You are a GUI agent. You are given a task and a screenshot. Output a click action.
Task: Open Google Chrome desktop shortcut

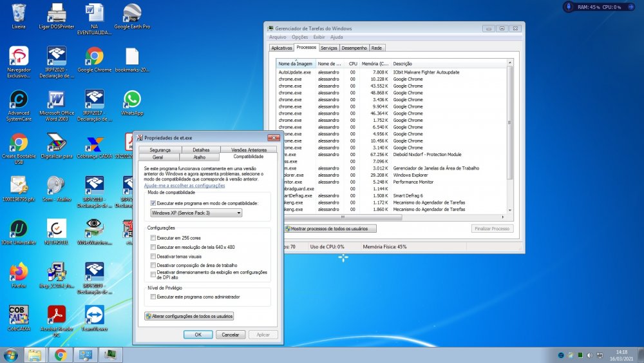[95, 59]
